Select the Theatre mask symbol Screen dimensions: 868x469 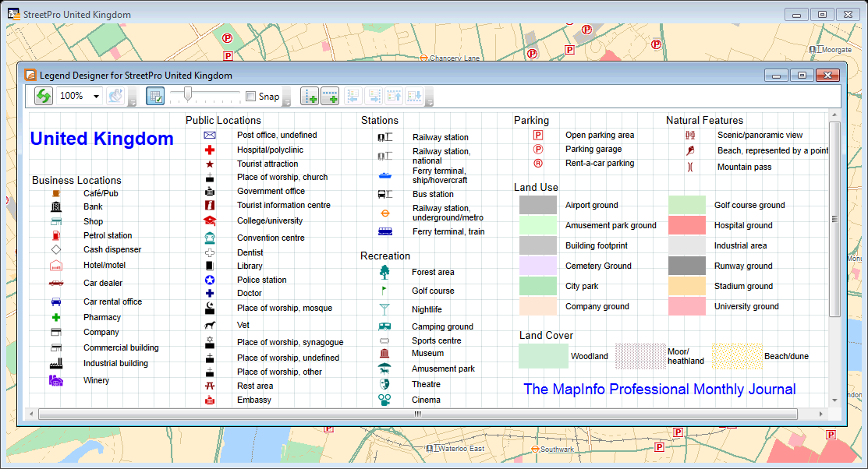point(384,384)
